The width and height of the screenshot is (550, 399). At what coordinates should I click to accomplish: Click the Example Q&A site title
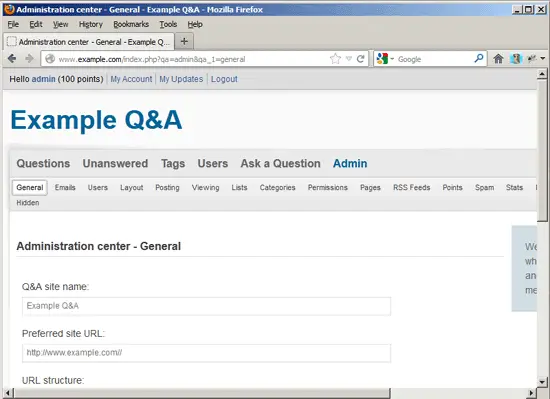tap(96, 120)
